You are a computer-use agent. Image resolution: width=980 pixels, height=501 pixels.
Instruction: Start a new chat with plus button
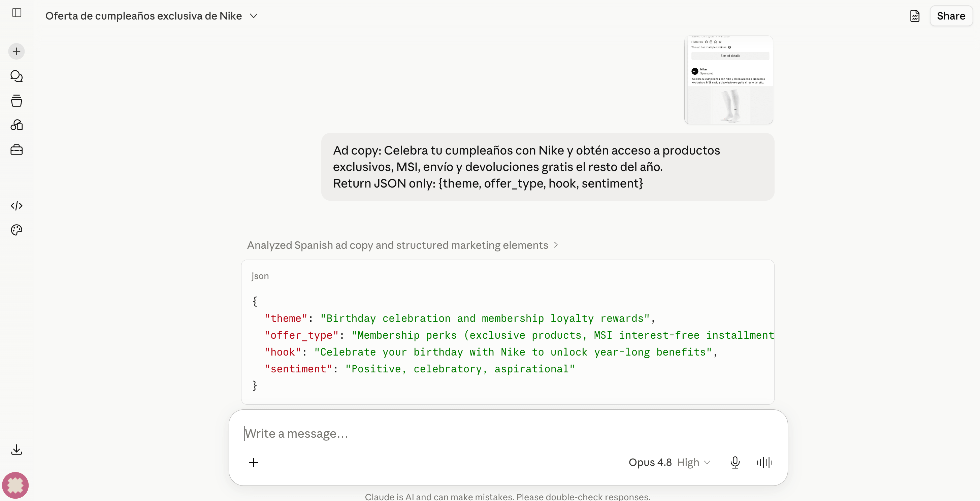pos(17,52)
